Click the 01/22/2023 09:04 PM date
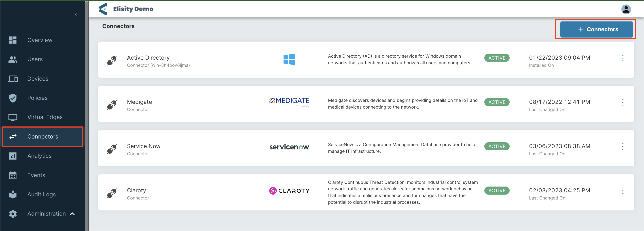The width and height of the screenshot is (644, 231). pos(559,58)
